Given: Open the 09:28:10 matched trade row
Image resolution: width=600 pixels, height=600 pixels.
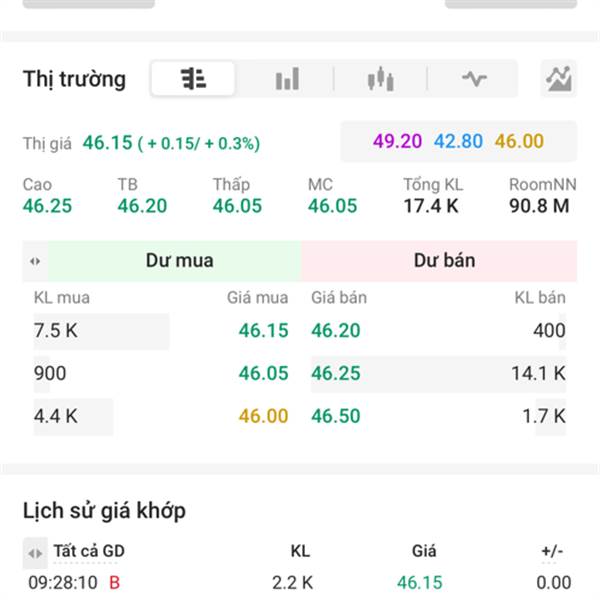Looking at the screenshot, I should (300, 583).
